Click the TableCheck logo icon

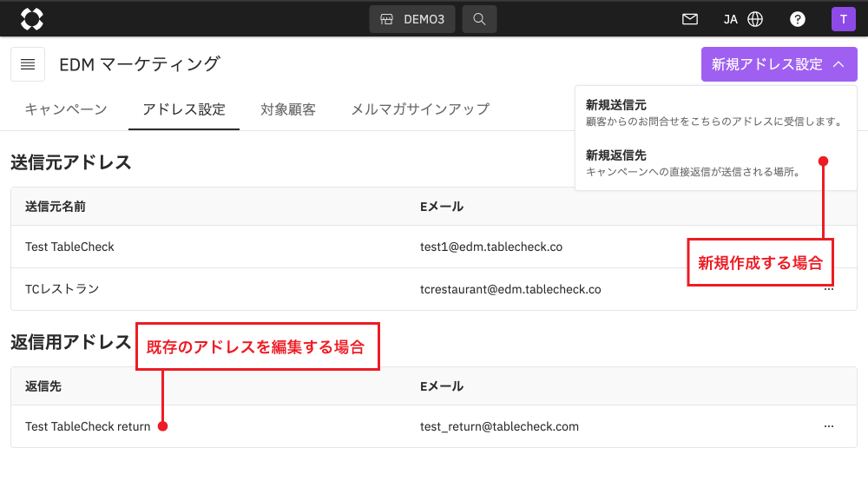pyautogui.click(x=31, y=19)
